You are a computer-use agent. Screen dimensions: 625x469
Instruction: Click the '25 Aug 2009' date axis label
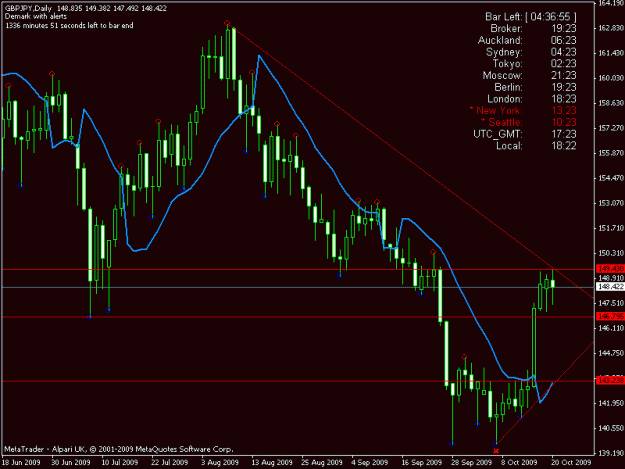coord(322,463)
